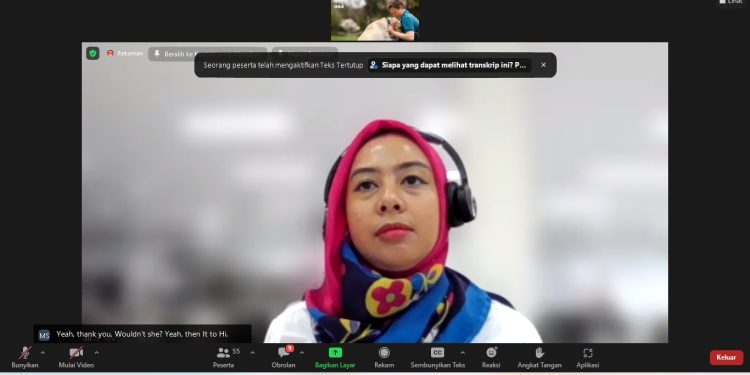Expand participants options arrow beside Peserta
The height and width of the screenshot is (375, 750).
[253, 353]
